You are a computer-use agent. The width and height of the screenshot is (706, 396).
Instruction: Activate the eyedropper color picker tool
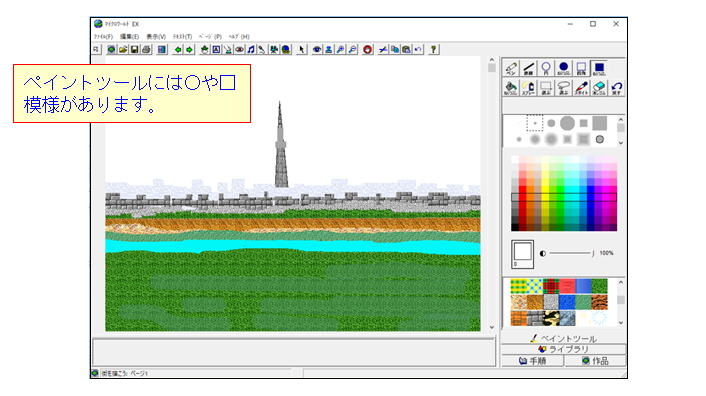[x=581, y=88]
